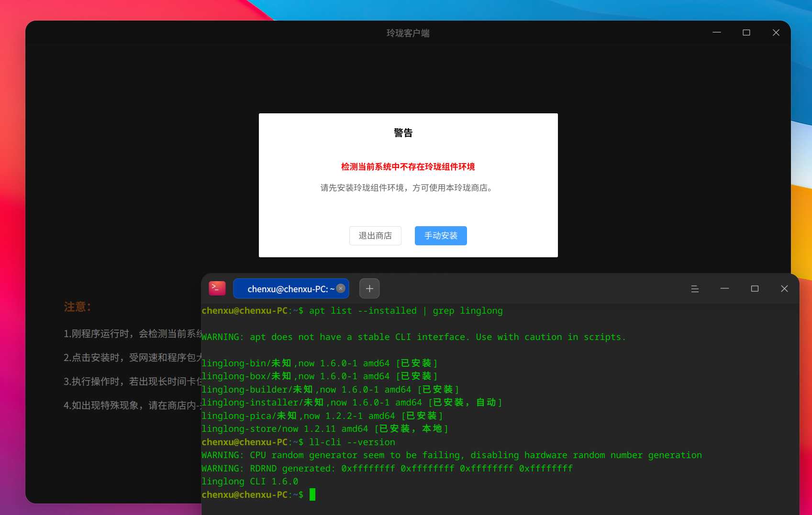The height and width of the screenshot is (515, 812).
Task: Click the WARNING apt stable CLI interface line
Action: point(414,337)
